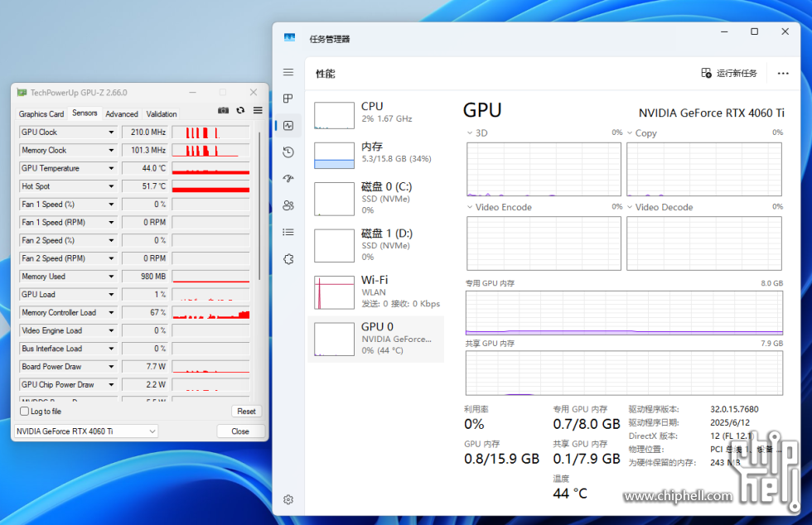Open the GPU Temperature sensor dropdown
Screen dimensions: 812x525
(111, 168)
